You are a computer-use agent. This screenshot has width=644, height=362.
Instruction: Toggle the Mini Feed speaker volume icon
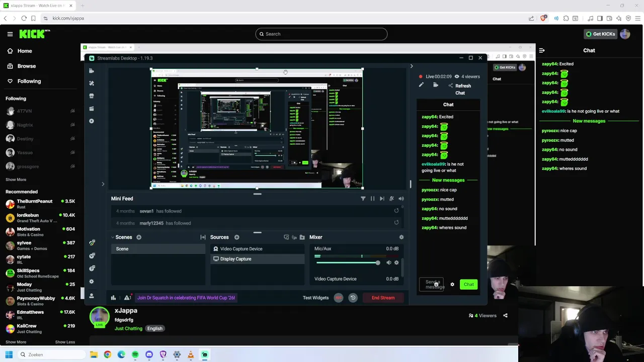[x=401, y=199]
